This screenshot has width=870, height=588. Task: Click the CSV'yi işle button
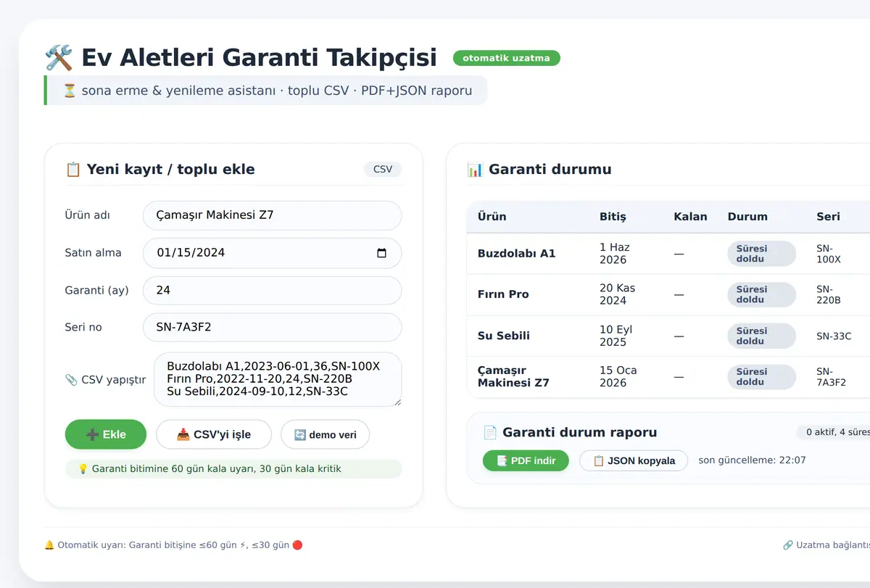[214, 434]
